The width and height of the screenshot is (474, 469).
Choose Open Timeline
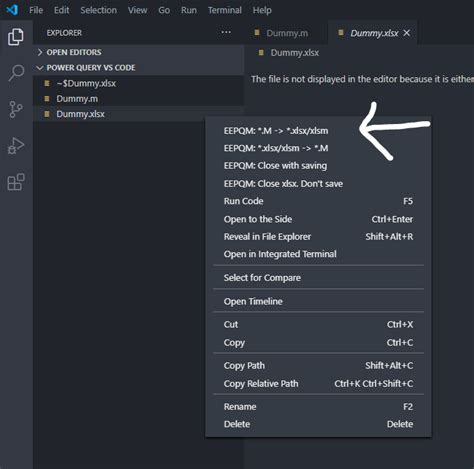click(318, 301)
